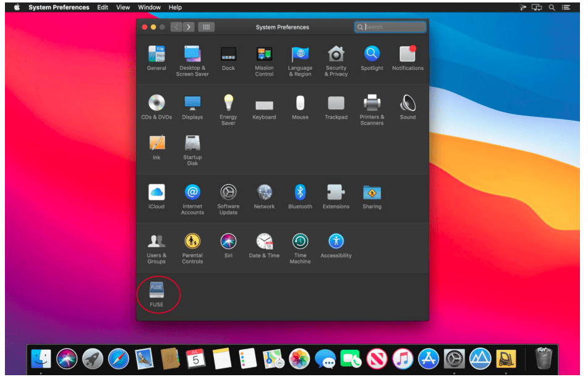588x382 pixels.
Task: Open Notes in the Dock
Action: pyautogui.click(x=221, y=359)
